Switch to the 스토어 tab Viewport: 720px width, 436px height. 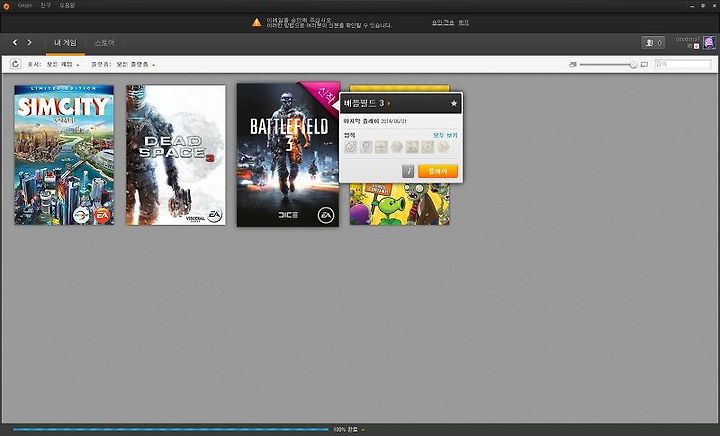(x=104, y=43)
